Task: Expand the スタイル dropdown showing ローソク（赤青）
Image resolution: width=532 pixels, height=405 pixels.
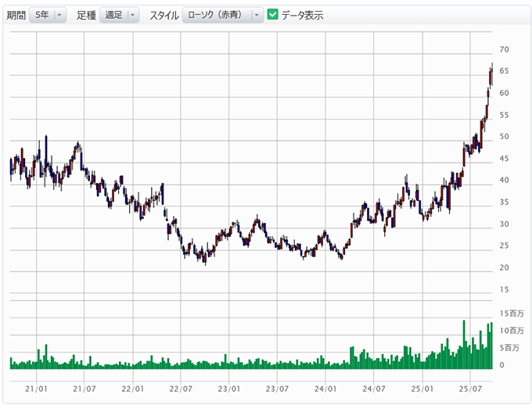Action: click(x=221, y=15)
